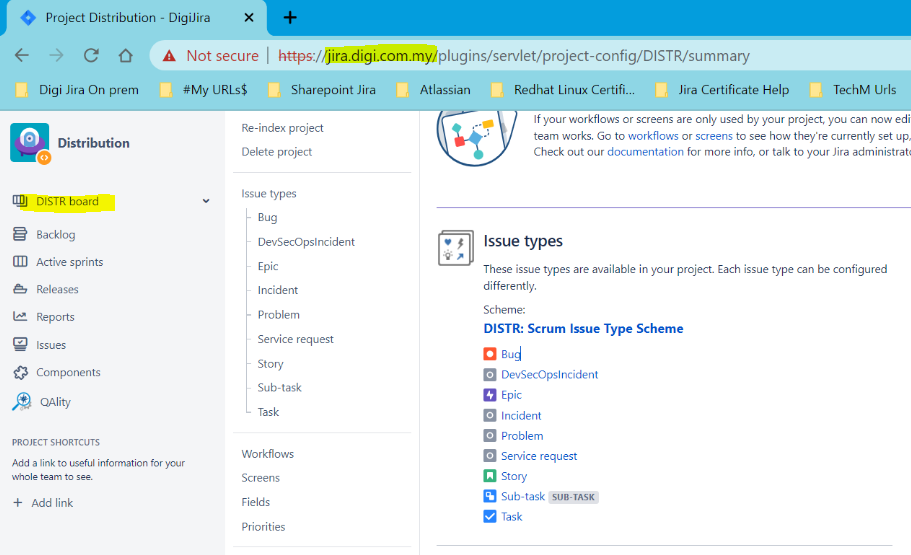911x555 pixels.
Task: Close the Project Distribution tab
Action: pyautogui.click(x=249, y=17)
